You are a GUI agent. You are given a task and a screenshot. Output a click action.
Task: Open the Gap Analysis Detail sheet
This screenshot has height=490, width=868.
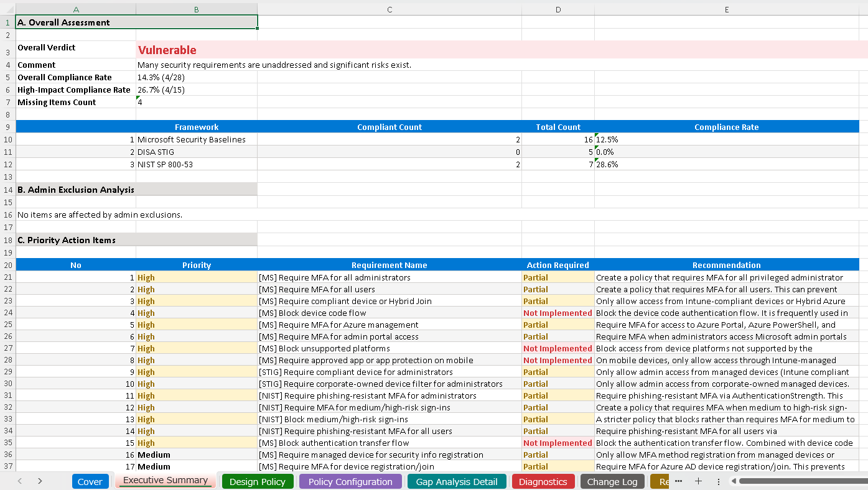point(457,481)
